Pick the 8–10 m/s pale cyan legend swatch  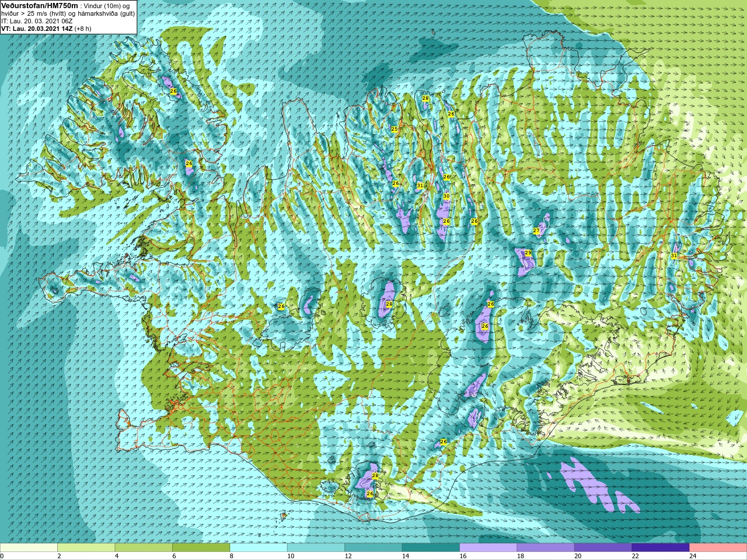pyautogui.click(x=259, y=548)
